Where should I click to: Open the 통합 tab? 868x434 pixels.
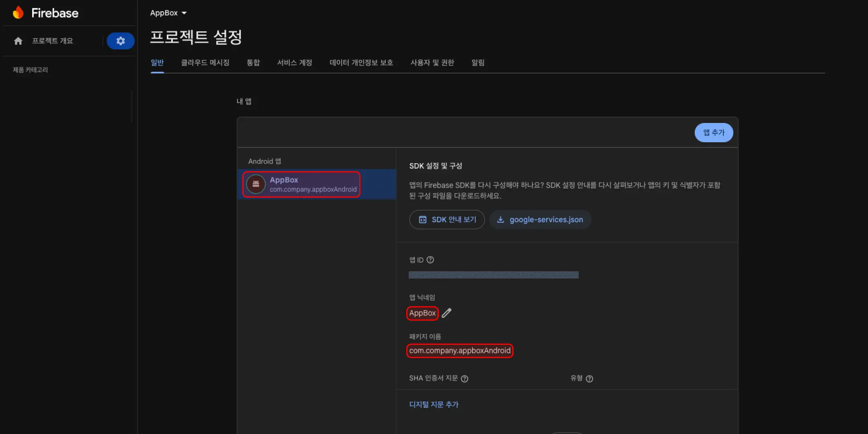click(253, 63)
